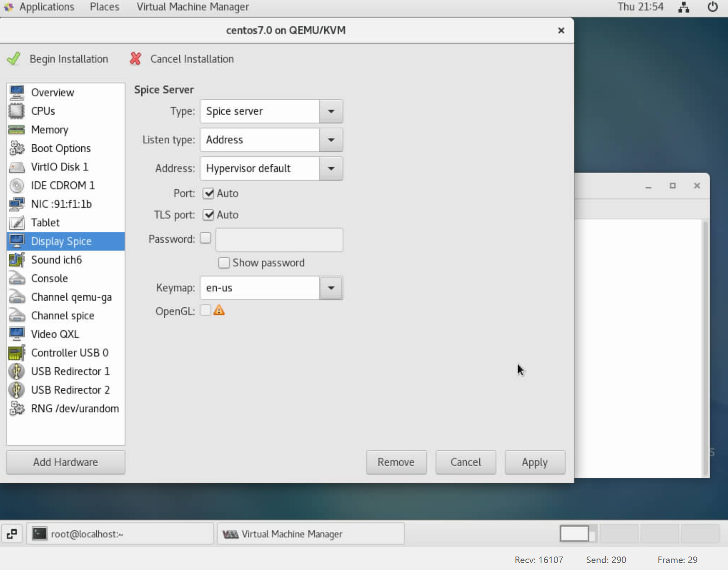The height and width of the screenshot is (570, 728).
Task: Click the IDE CDROM 1 disc icon
Action: click(16, 186)
